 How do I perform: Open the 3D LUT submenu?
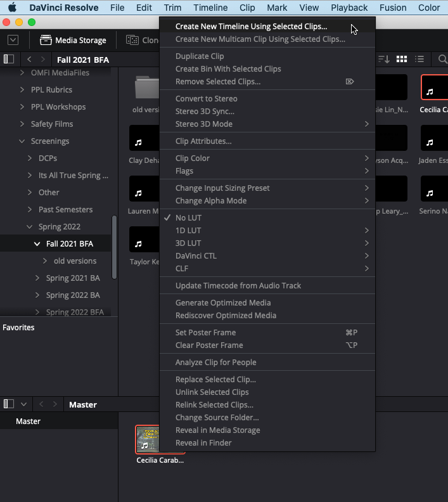(267, 243)
